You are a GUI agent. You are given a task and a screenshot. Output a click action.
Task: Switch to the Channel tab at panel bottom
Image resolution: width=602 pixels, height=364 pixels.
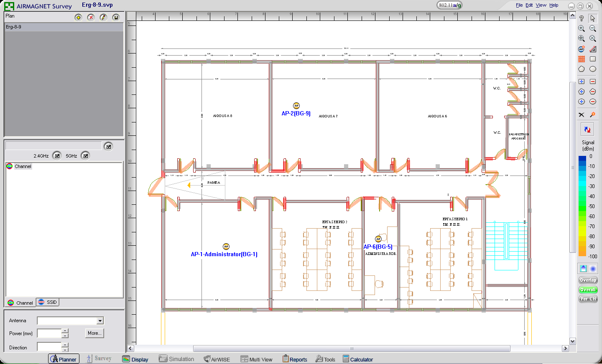(20, 303)
